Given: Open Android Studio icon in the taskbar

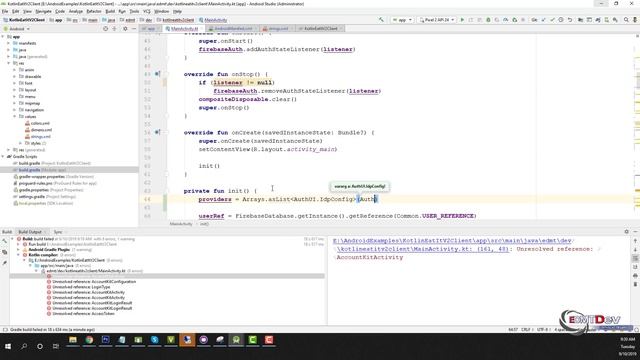Looking at the screenshot, I should pos(236,340).
